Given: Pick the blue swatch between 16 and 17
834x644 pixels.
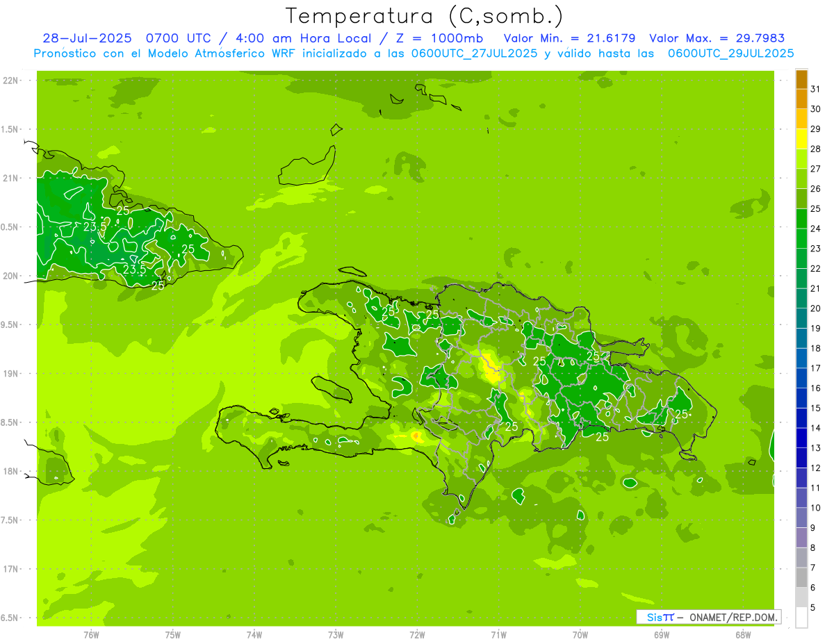Looking at the screenshot, I should (801, 379).
